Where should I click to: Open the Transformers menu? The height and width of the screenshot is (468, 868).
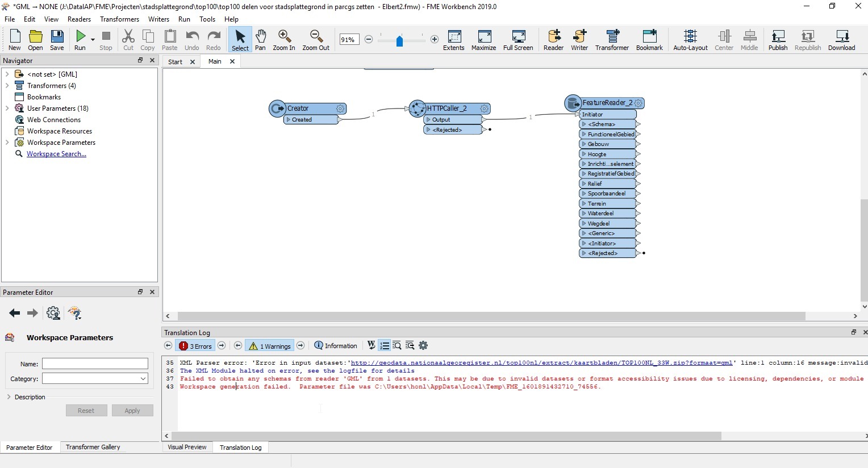tap(119, 19)
